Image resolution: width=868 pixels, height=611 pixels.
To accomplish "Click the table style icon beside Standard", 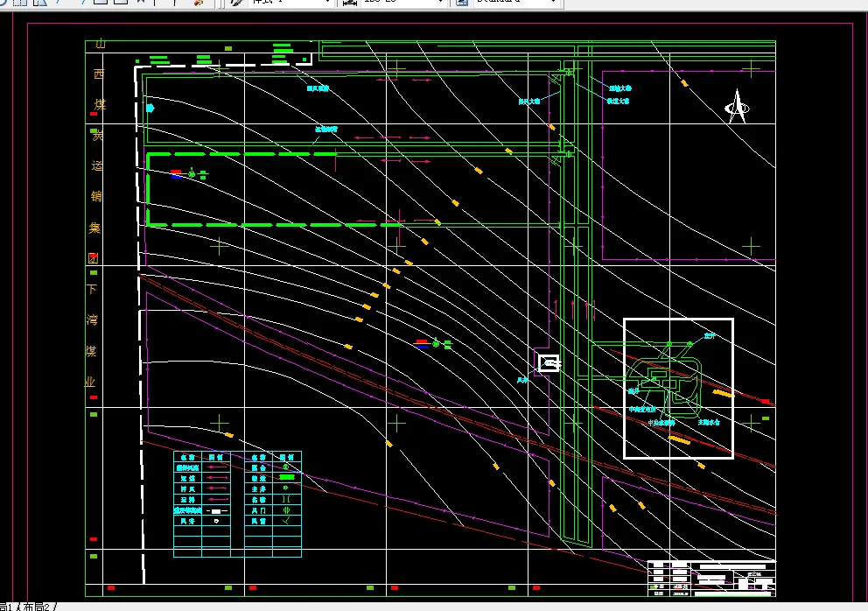I will coord(461,3).
